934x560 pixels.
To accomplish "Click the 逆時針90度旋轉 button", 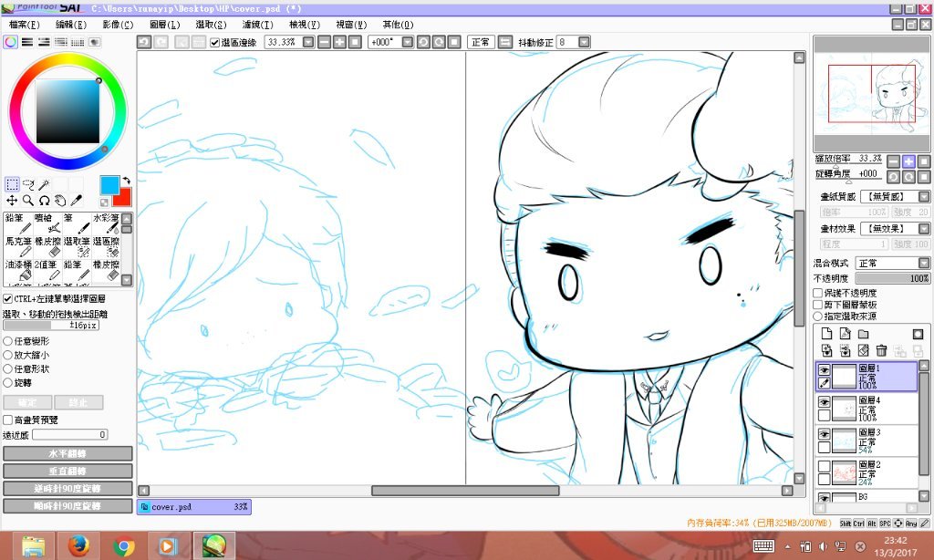I will coord(67,489).
